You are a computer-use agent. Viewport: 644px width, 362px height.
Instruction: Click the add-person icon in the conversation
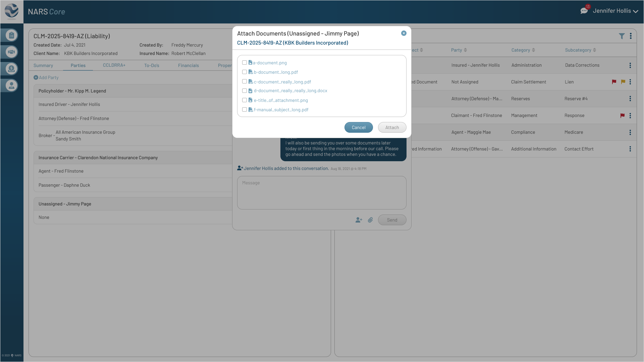click(x=359, y=220)
